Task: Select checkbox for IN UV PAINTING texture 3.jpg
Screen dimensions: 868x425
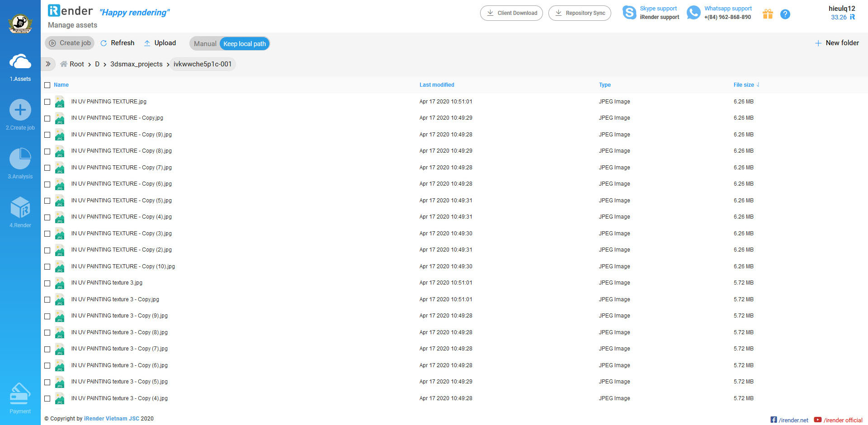Action: click(x=47, y=283)
